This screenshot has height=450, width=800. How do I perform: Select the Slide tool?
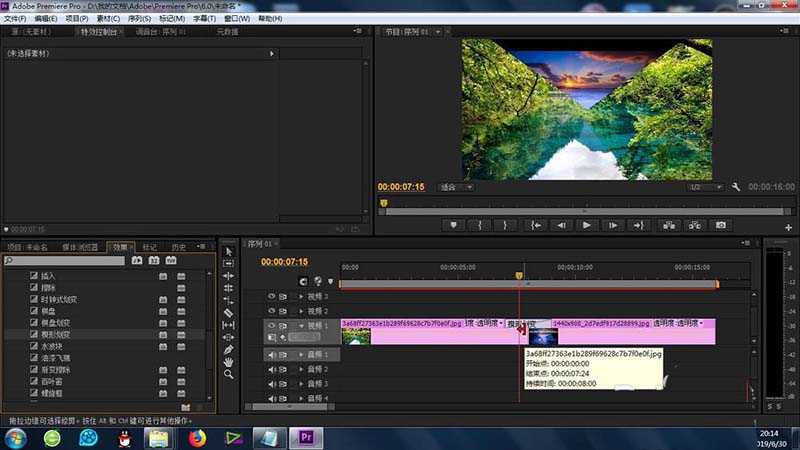pyautogui.click(x=229, y=337)
